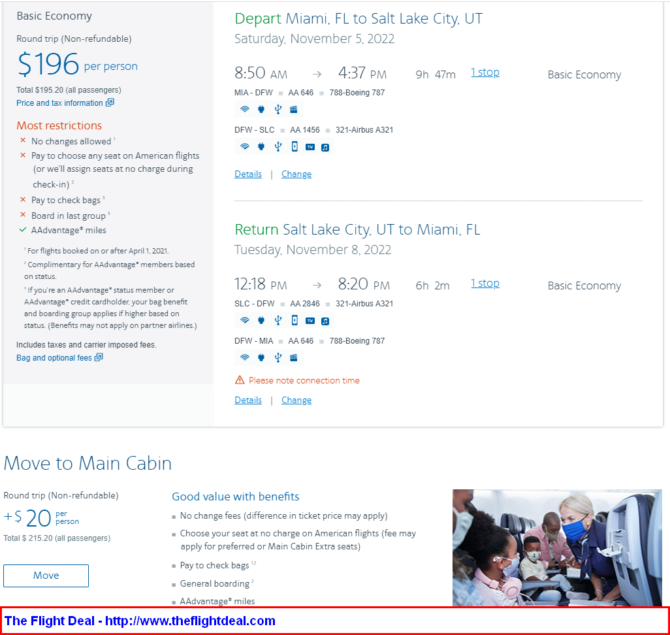
Task: Click '8:50 AM' departure time
Action: (x=261, y=73)
